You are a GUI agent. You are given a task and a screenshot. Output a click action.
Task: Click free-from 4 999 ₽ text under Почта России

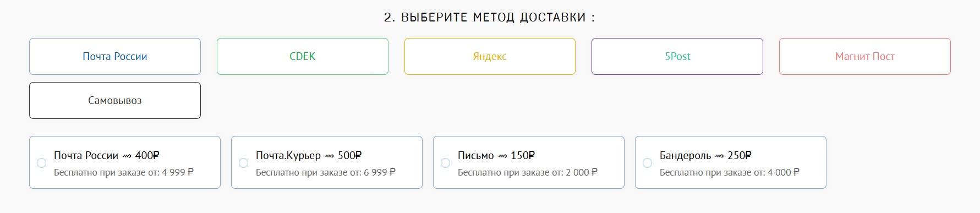tap(124, 172)
